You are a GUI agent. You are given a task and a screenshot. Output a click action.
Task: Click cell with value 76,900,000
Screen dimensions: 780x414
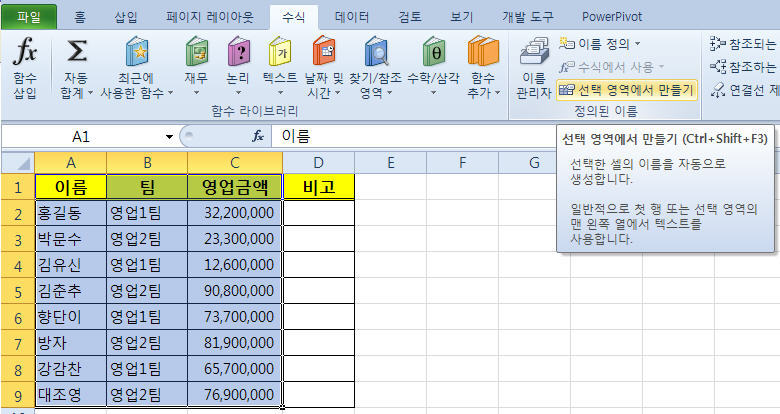coord(235,395)
